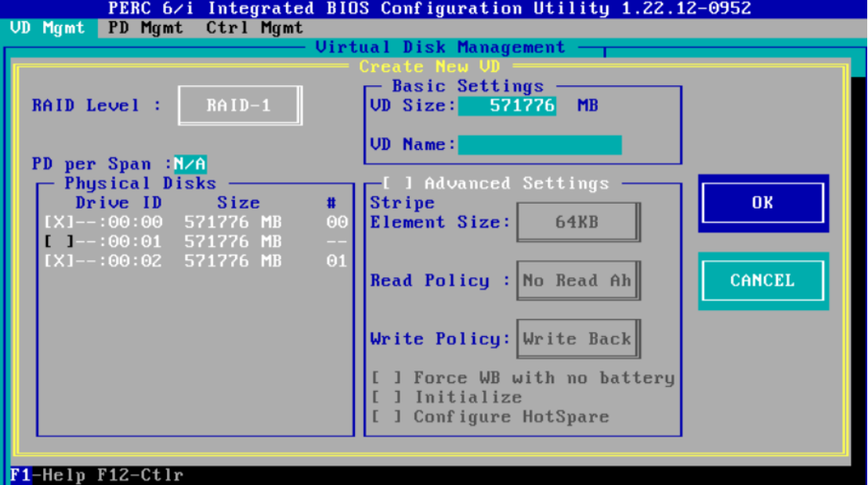Click the Create New VD dialog title
The height and width of the screenshot is (485, 868).
click(429, 67)
